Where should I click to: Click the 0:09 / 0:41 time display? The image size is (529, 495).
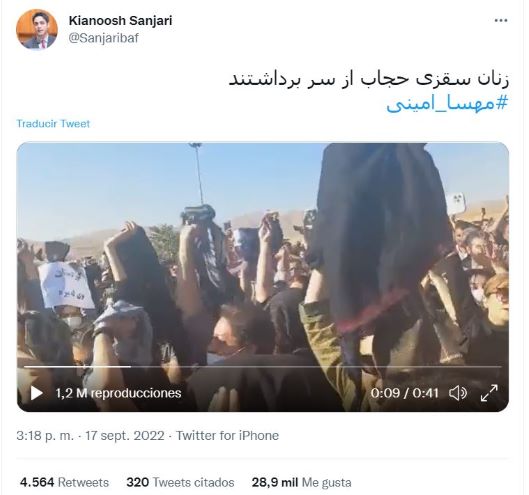404,393
